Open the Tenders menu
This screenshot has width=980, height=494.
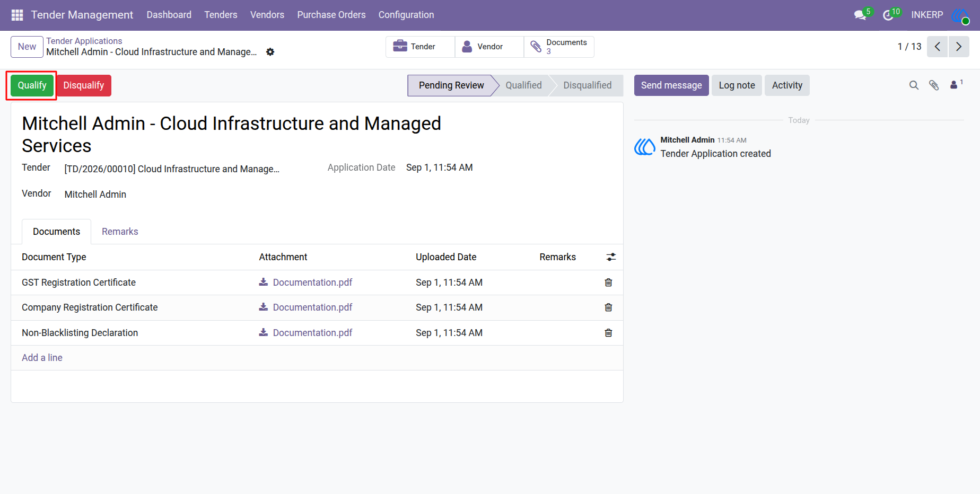[x=221, y=15]
